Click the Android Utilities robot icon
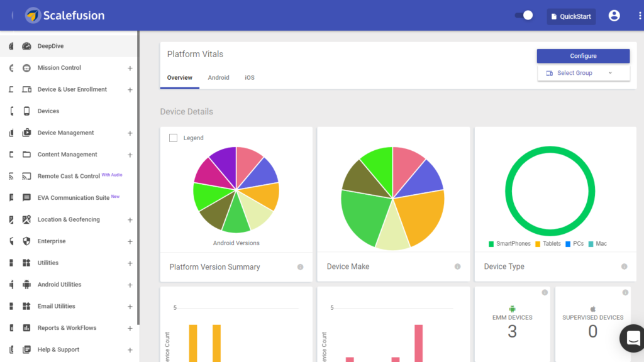This screenshot has height=362, width=644. (x=26, y=285)
